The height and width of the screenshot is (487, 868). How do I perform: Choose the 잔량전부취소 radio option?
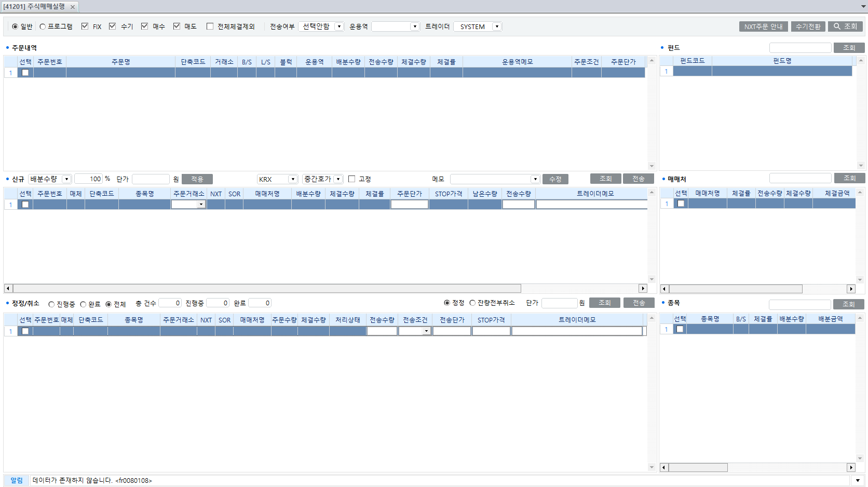[x=472, y=303]
